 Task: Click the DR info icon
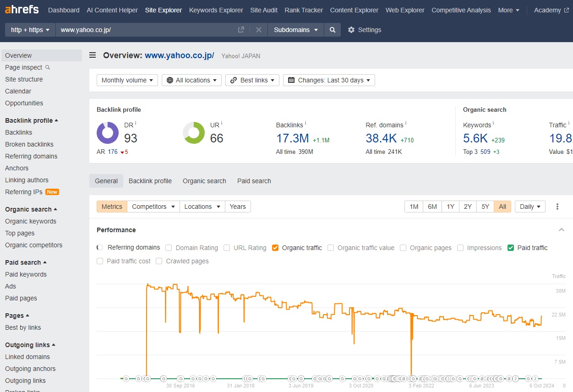pyautogui.click(x=136, y=123)
